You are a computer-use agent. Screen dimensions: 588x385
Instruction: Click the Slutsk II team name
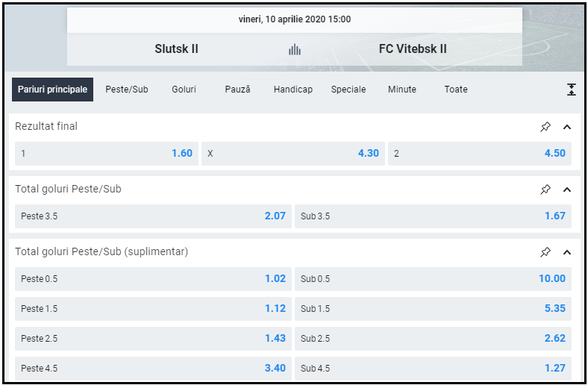(x=176, y=49)
